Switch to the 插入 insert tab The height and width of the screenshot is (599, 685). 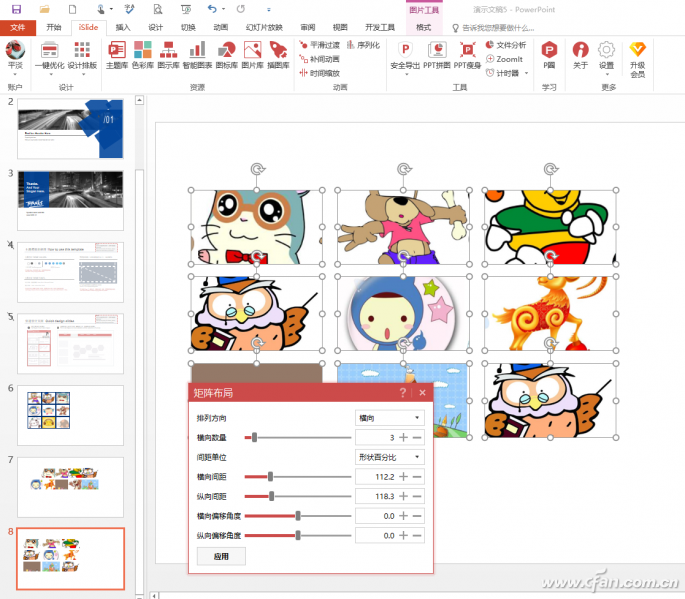[123, 28]
